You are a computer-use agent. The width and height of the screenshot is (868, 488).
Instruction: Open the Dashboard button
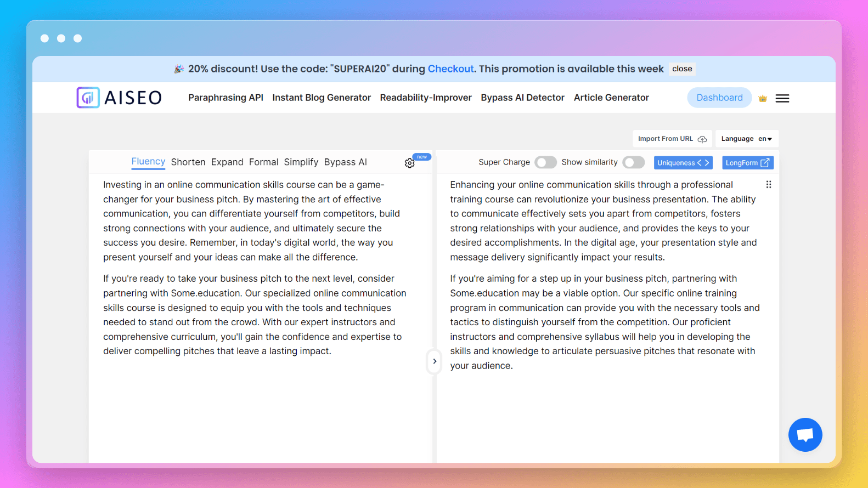pos(719,98)
